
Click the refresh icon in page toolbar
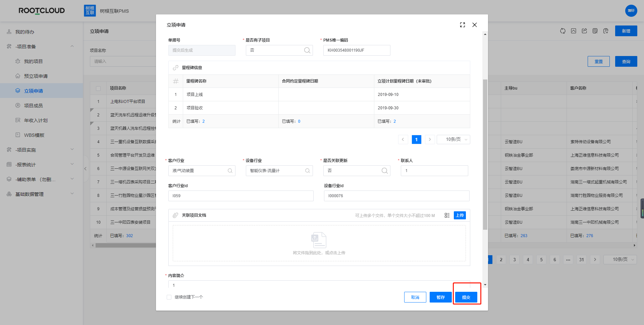coord(563,31)
